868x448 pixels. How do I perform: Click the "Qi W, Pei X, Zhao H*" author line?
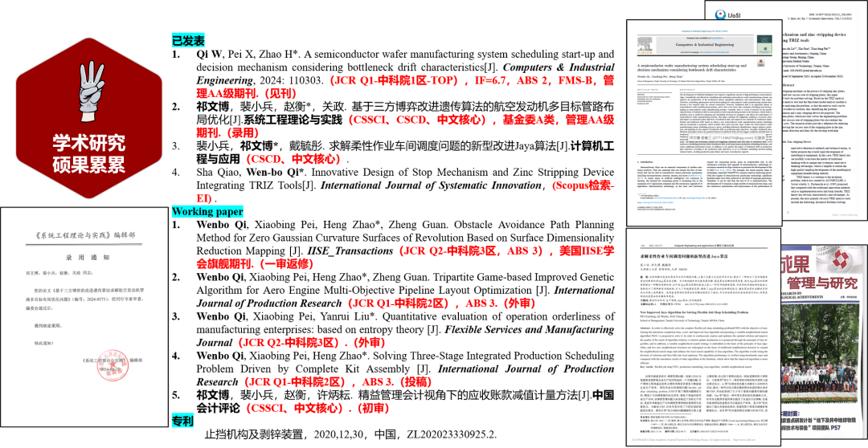(x=248, y=55)
